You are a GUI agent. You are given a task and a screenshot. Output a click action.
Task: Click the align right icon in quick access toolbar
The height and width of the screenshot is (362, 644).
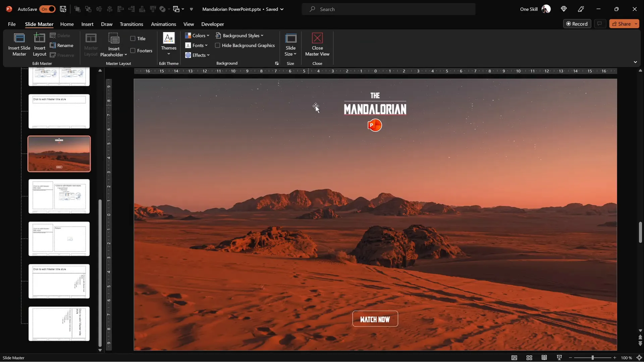point(131,9)
